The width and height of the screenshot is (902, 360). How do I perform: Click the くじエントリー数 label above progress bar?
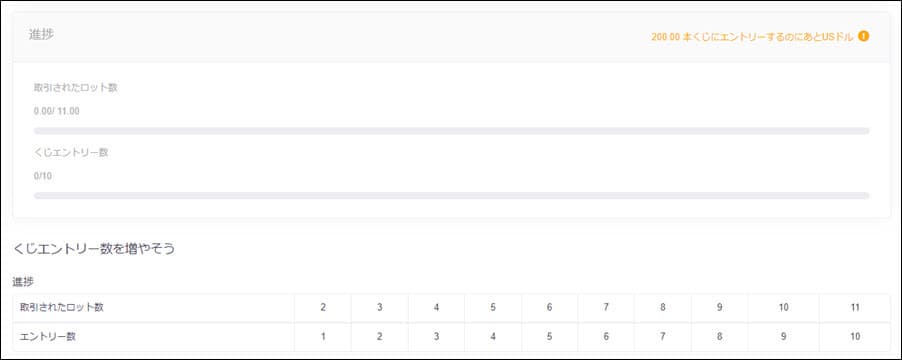pos(71,152)
